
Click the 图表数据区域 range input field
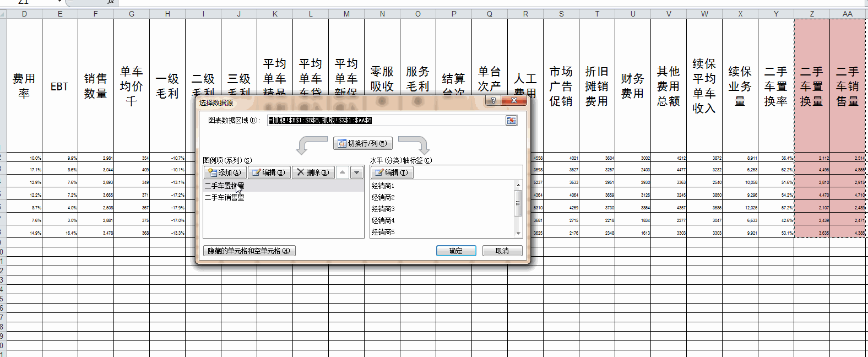[386, 120]
